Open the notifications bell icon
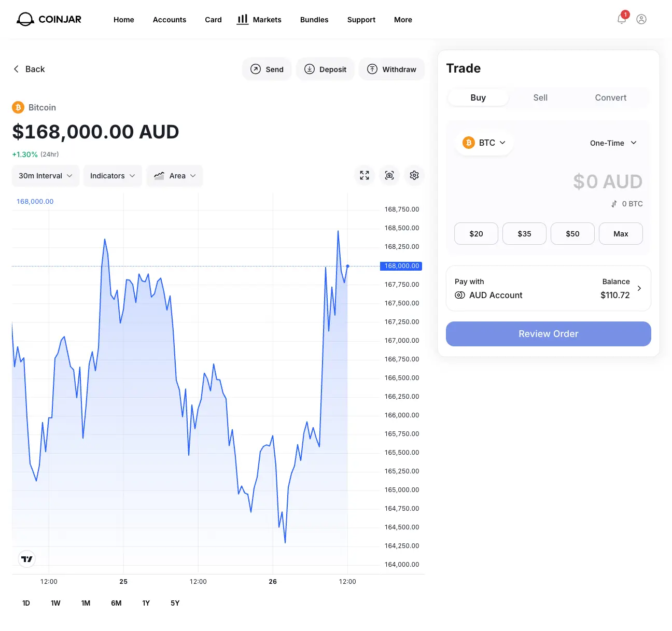This screenshot has height=631, width=672. pos(621,19)
